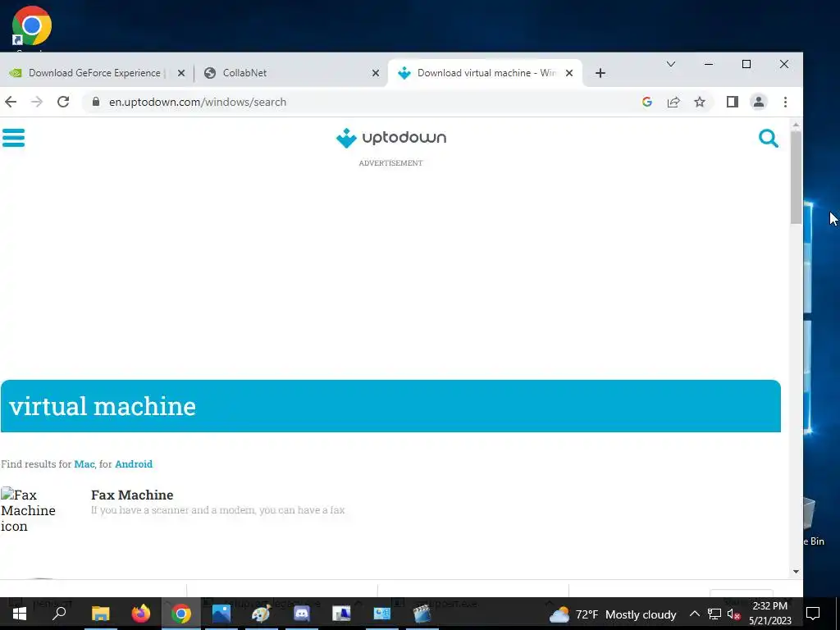Click the network status tray icon
The width and height of the screenshot is (840, 630).
coord(714,614)
